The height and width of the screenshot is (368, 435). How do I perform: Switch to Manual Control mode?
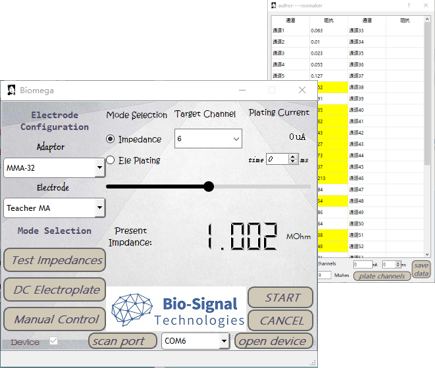[x=55, y=319]
